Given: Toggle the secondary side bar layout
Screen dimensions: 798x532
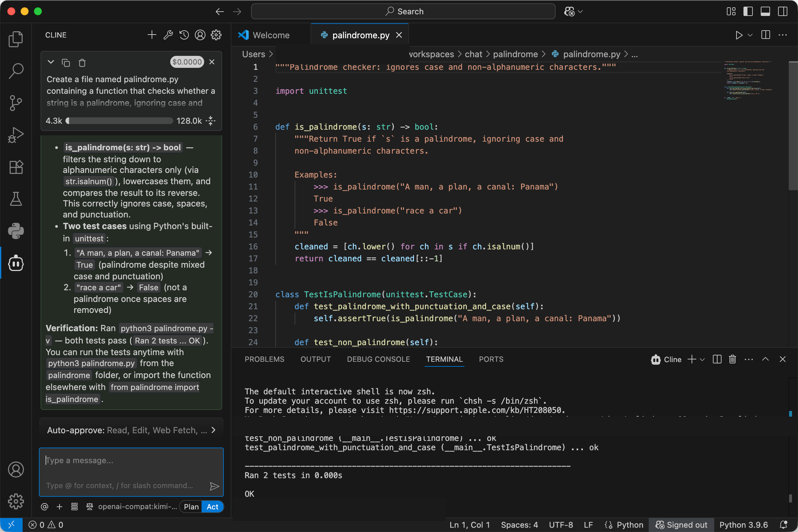Looking at the screenshot, I should [783, 11].
